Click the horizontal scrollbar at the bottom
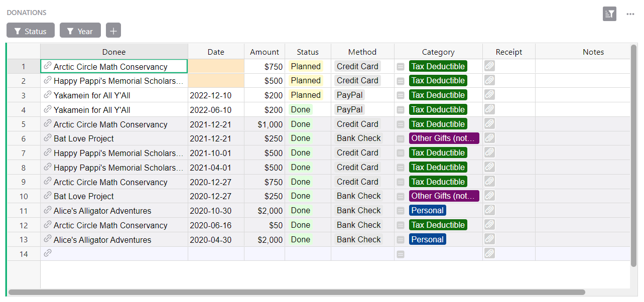Image resolution: width=644 pixels, height=302 pixels. click(x=296, y=291)
